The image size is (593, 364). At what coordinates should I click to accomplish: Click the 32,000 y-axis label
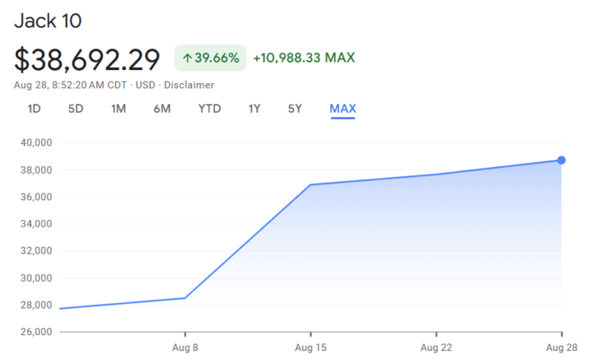pos(36,251)
